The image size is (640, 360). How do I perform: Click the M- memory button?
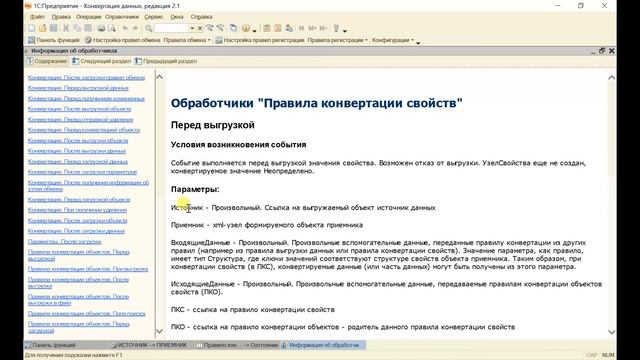(323, 28)
